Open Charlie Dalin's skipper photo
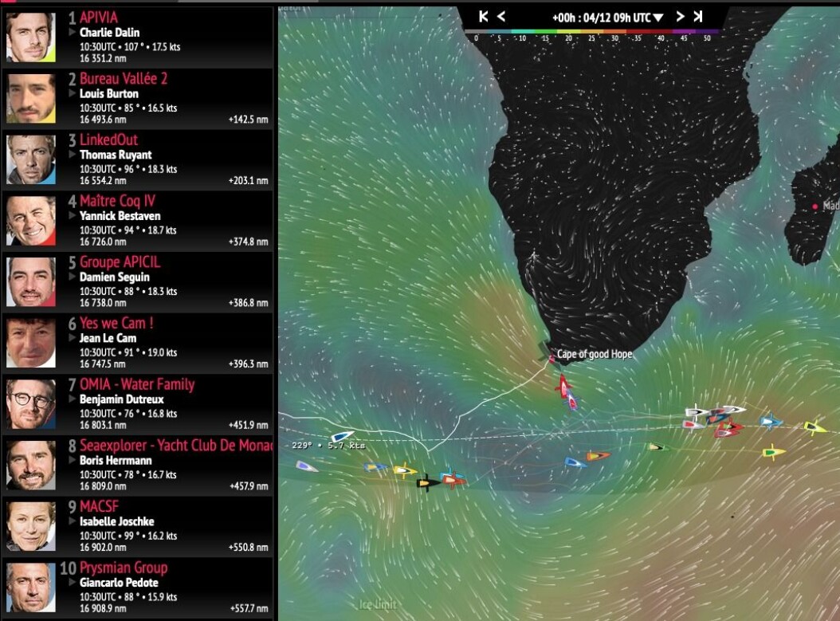 coord(30,37)
